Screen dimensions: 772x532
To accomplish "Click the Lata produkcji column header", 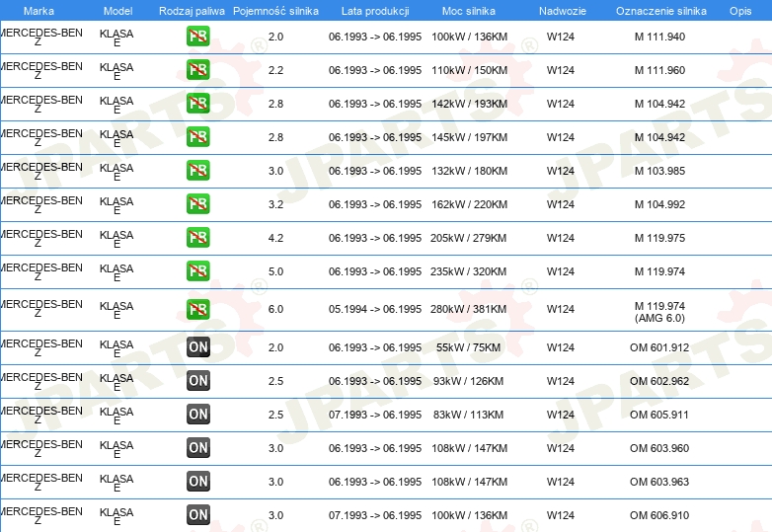I will tap(375, 11).
